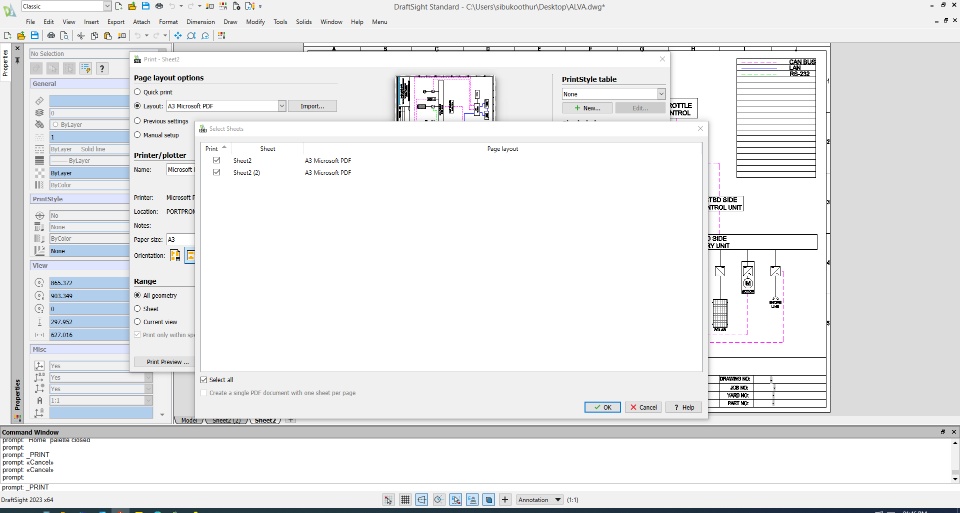Click the New... button under PrintStyle table
The height and width of the screenshot is (513, 960).
587,108
